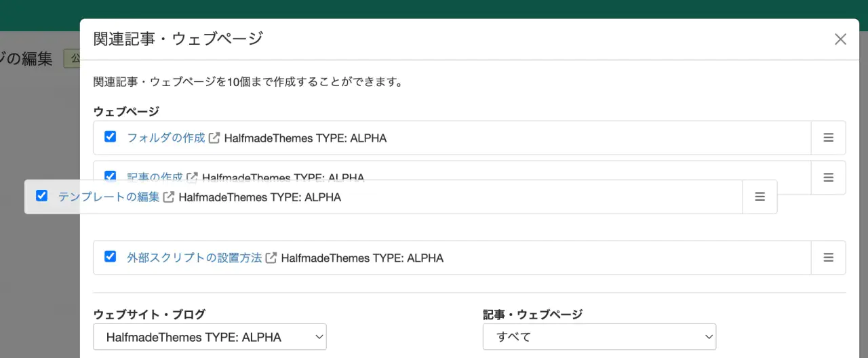This screenshot has width=868, height=358.
Task: Grab the reorder handle on the フォルダの作成 row
Action: (828, 138)
